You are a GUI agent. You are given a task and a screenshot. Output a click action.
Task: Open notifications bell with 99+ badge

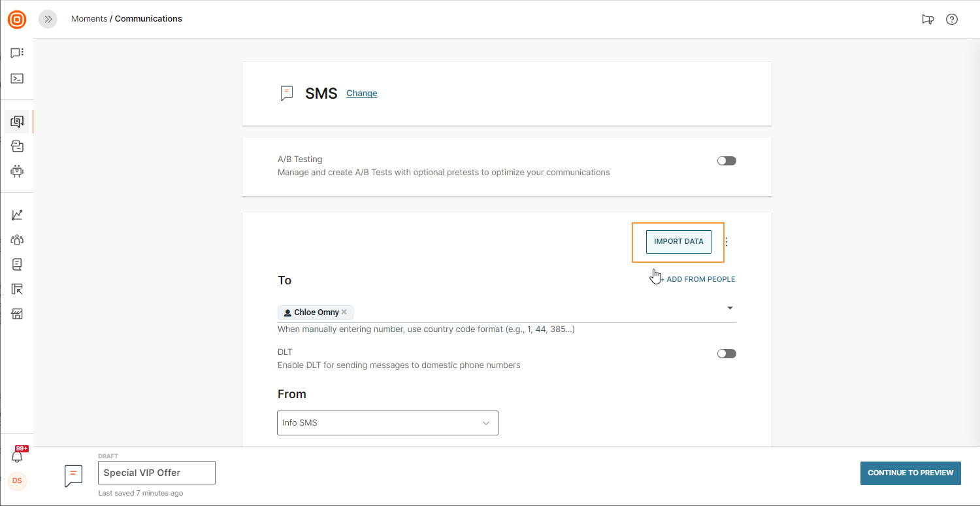click(x=18, y=456)
